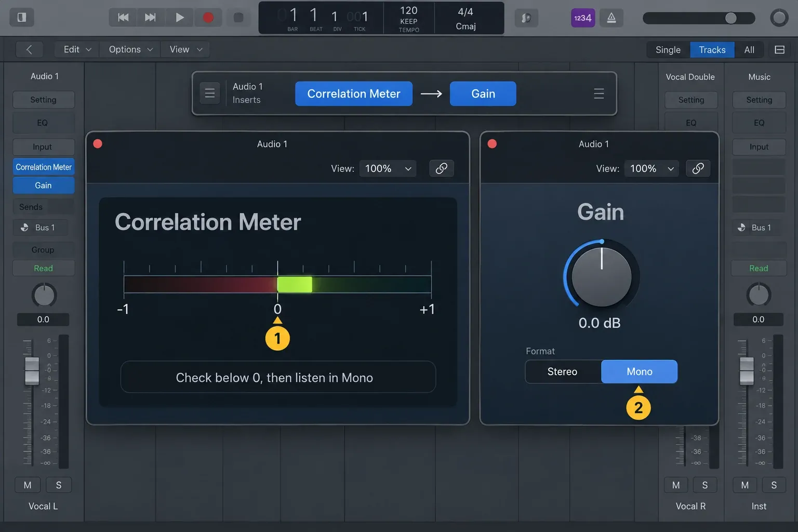Toggle the mixer layout icon
The width and height of the screenshot is (798, 532).
pyautogui.click(x=779, y=50)
